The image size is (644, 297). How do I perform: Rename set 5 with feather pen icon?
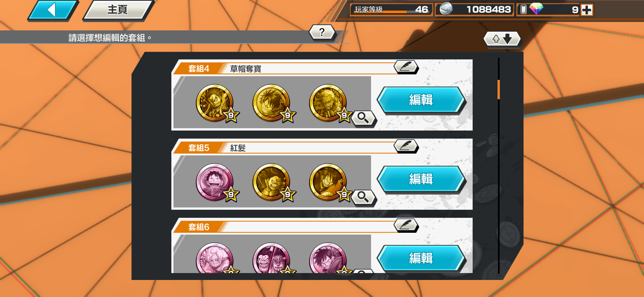tap(406, 146)
